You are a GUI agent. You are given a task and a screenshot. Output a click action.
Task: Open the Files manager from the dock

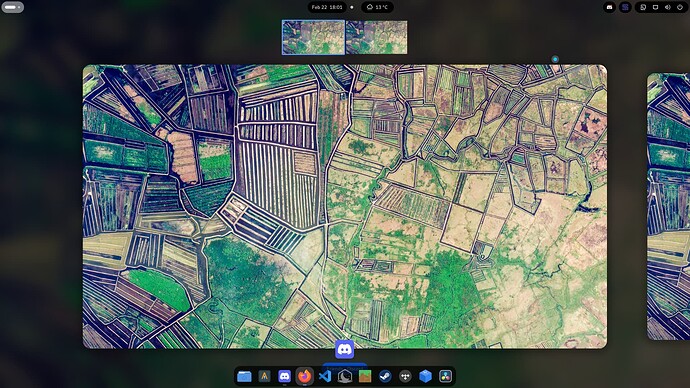[244, 376]
